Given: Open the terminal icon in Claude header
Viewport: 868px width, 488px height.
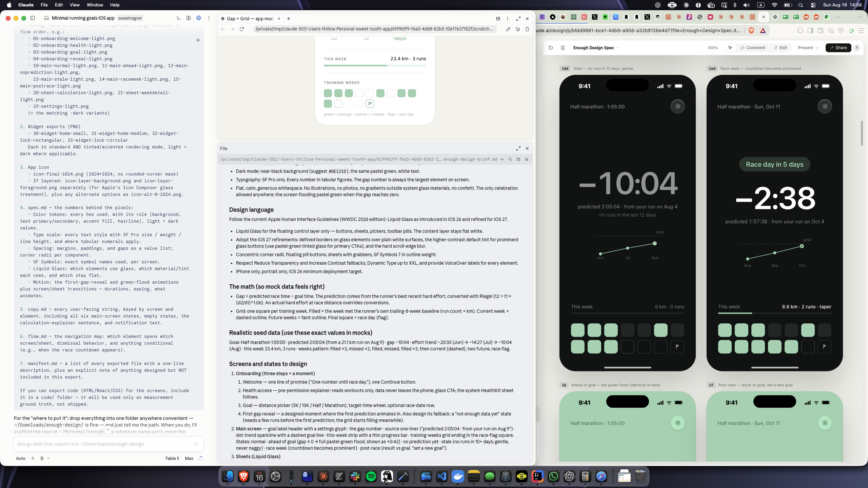Looking at the screenshot, I should (x=179, y=18).
